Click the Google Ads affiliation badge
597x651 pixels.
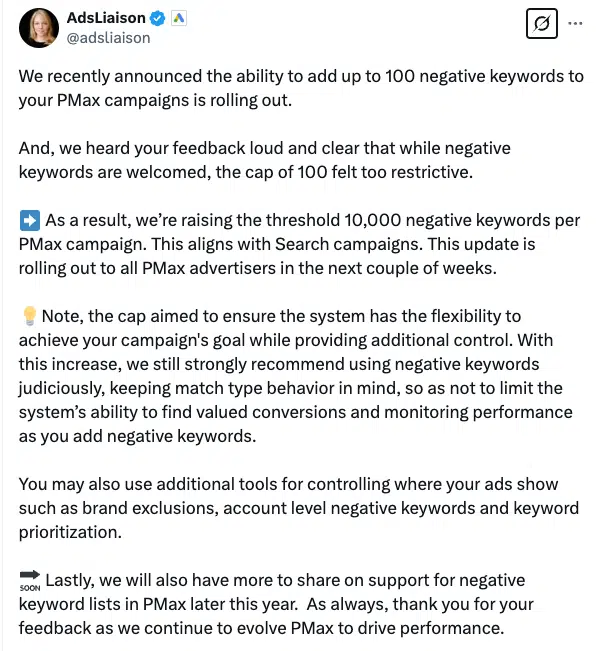[x=179, y=18]
